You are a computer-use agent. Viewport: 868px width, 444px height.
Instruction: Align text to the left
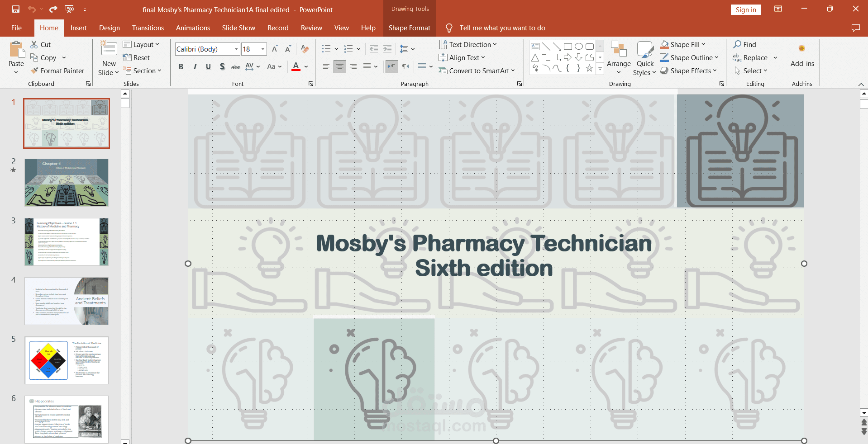(x=326, y=66)
